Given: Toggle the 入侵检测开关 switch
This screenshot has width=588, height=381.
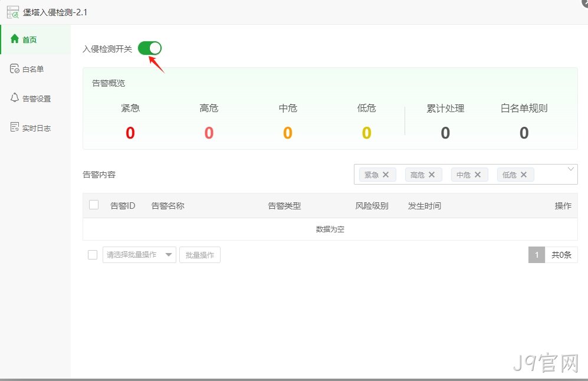Looking at the screenshot, I should pyautogui.click(x=150, y=48).
